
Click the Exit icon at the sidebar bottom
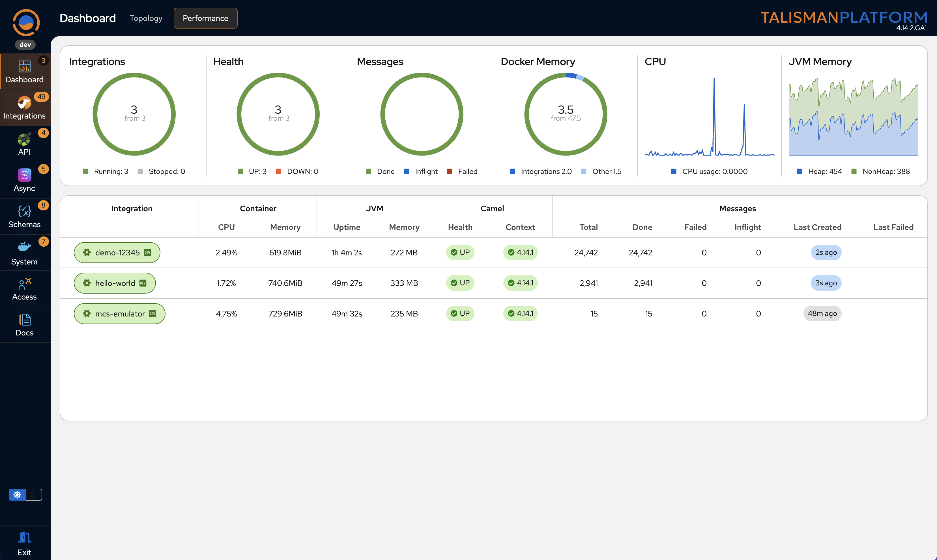pyautogui.click(x=24, y=537)
